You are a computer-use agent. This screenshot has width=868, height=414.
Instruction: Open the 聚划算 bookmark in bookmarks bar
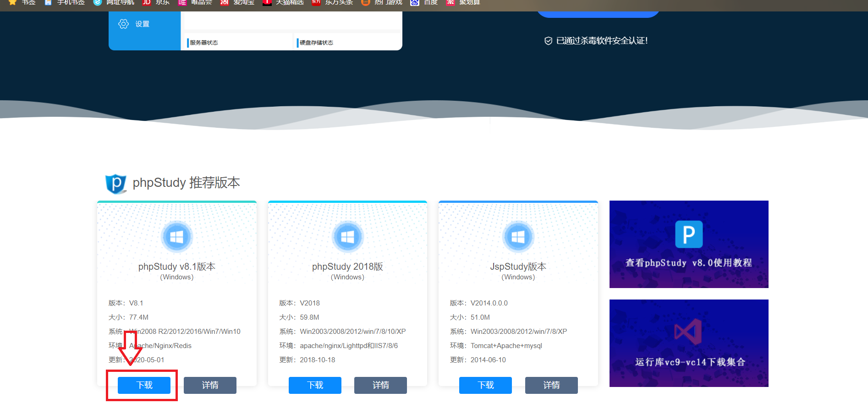pos(463,2)
